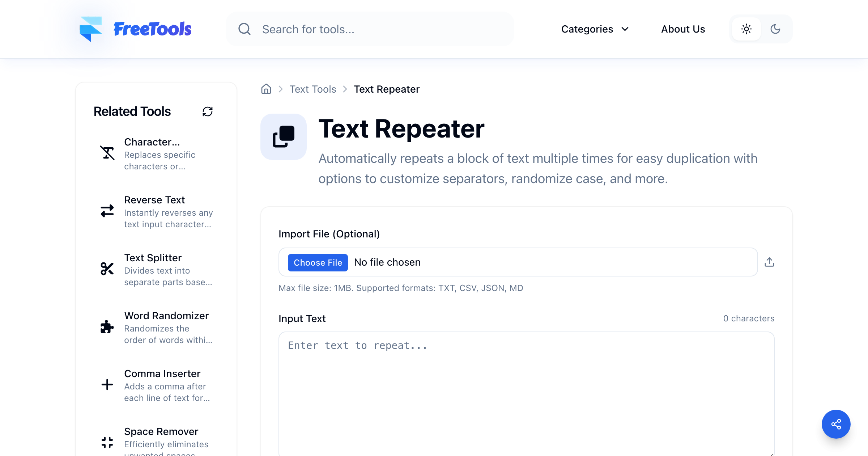Image resolution: width=868 pixels, height=456 pixels.
Task: Open the Text Splitter related tool
Action: click(x=156, y=270)
